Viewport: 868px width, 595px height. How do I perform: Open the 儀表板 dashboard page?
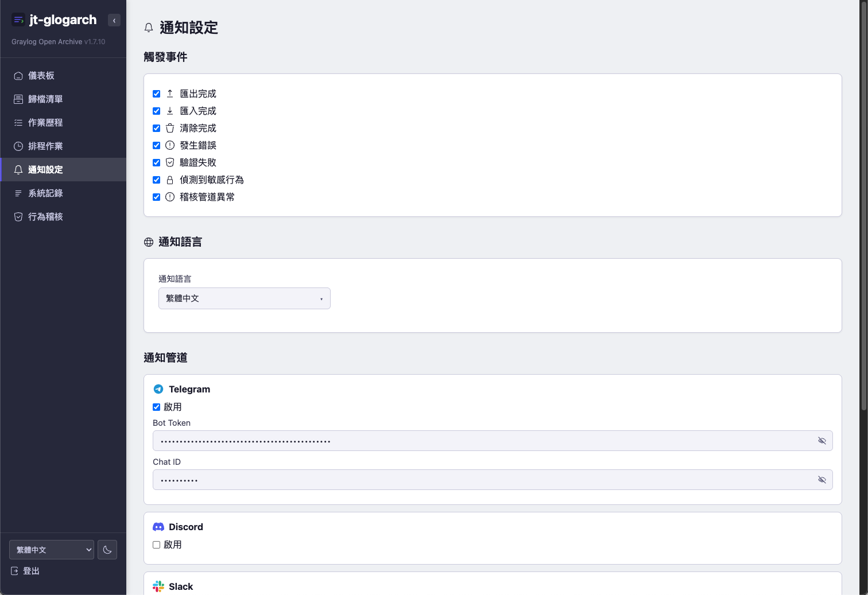[x=63, y=76]
